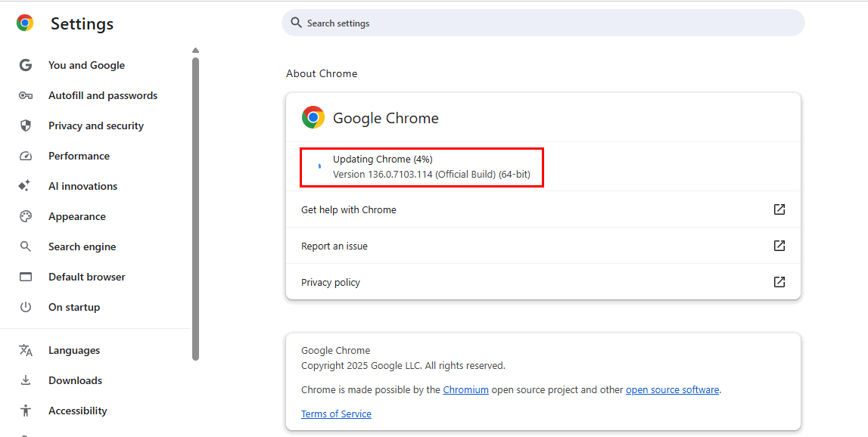Open You and Google settings
Screen dimensions: 868x437
(86, 65)
